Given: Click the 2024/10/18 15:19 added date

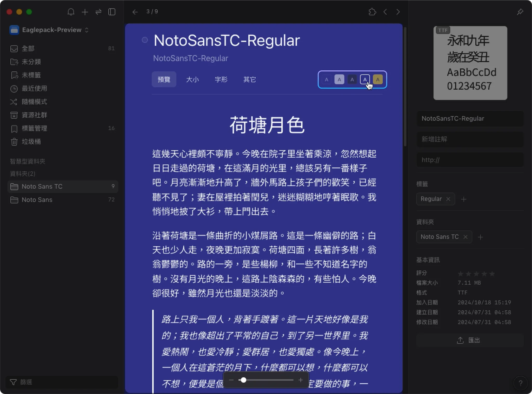Looking at the screenshot, I should 484,303.
